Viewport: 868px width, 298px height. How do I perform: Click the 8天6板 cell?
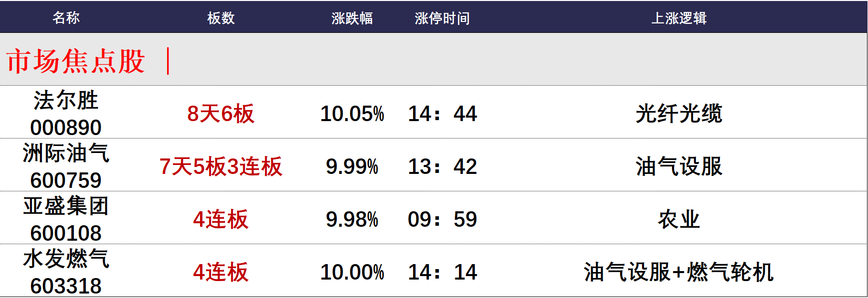point(220,114)
